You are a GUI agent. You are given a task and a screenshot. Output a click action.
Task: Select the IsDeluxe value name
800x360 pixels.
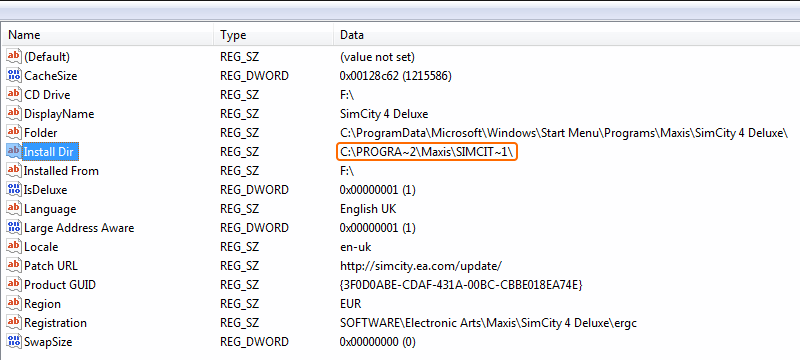click(x=45, y=190)
